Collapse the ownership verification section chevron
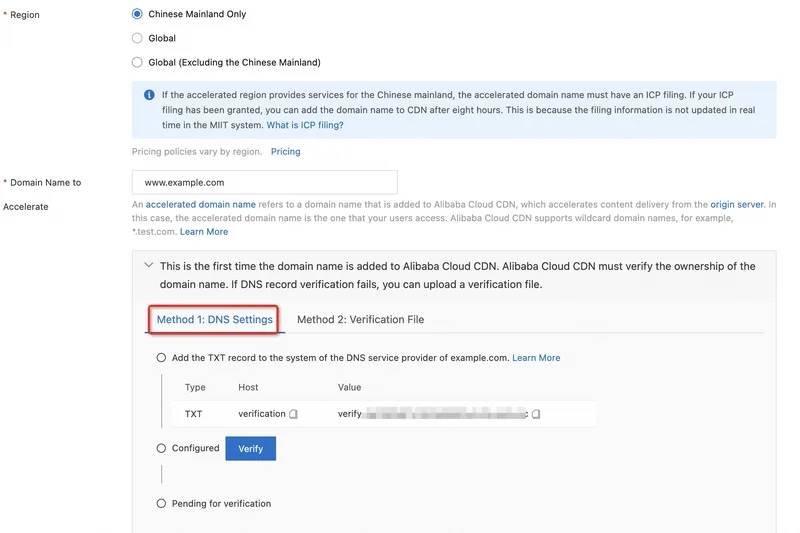This screenshot has width=800, height=533. coord(148,265)
